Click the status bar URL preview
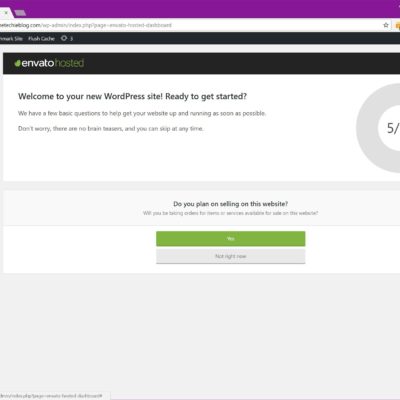Viewport: 400px width, 400px height. click(51, 396)
